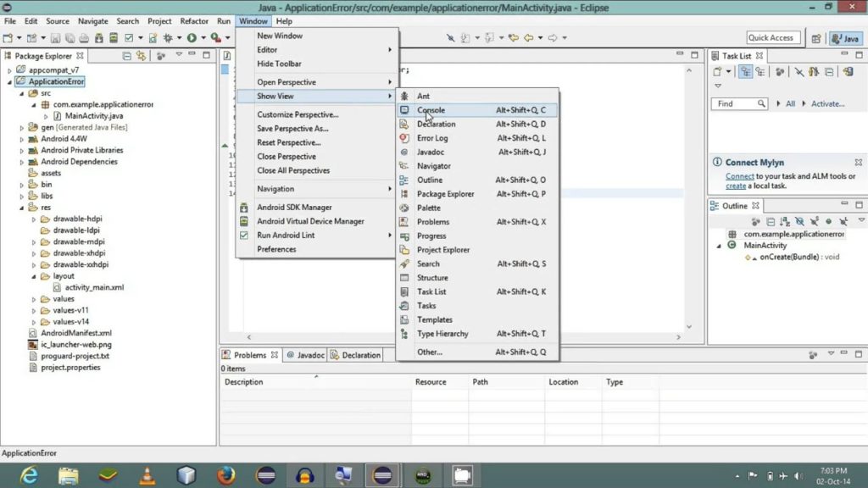Open the Console view entry

coord(477,110)
